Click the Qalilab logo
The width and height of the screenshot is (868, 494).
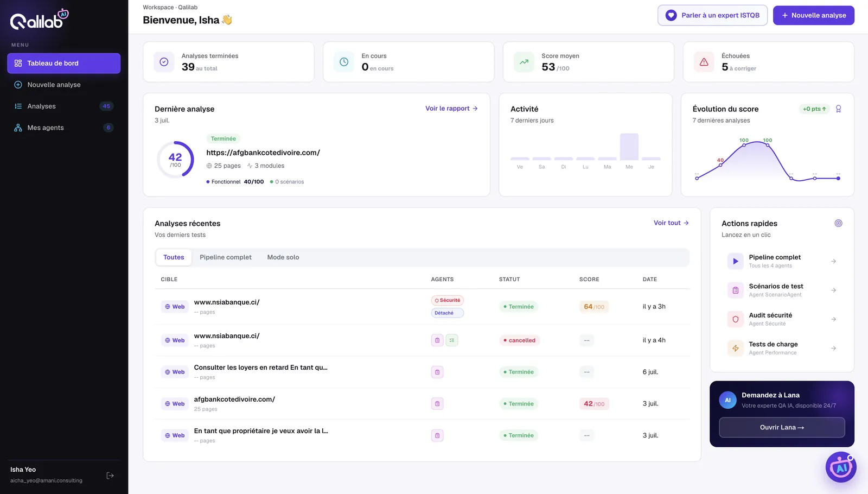39,20
